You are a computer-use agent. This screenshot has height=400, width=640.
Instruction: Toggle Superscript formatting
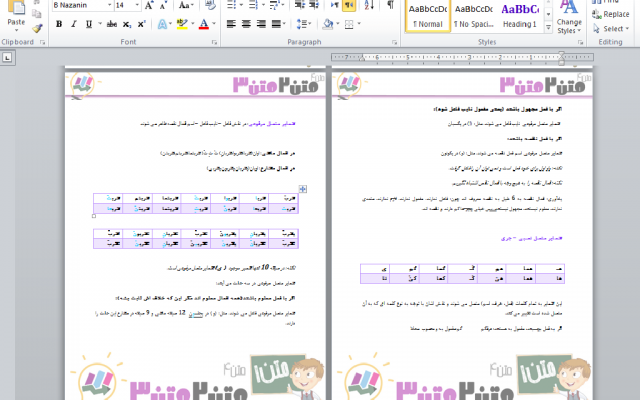tap(141, 24)
